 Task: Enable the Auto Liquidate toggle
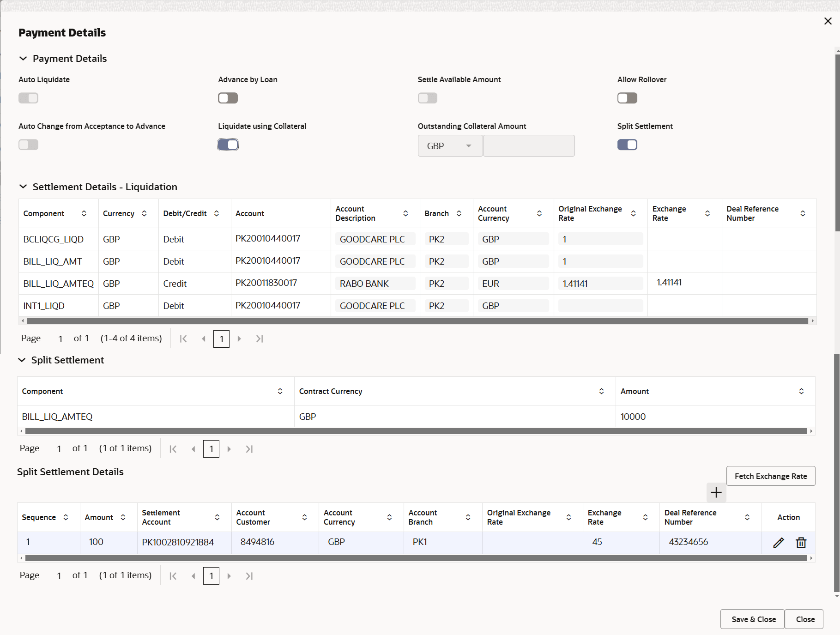pyautogui.click(x=28, y=98)
